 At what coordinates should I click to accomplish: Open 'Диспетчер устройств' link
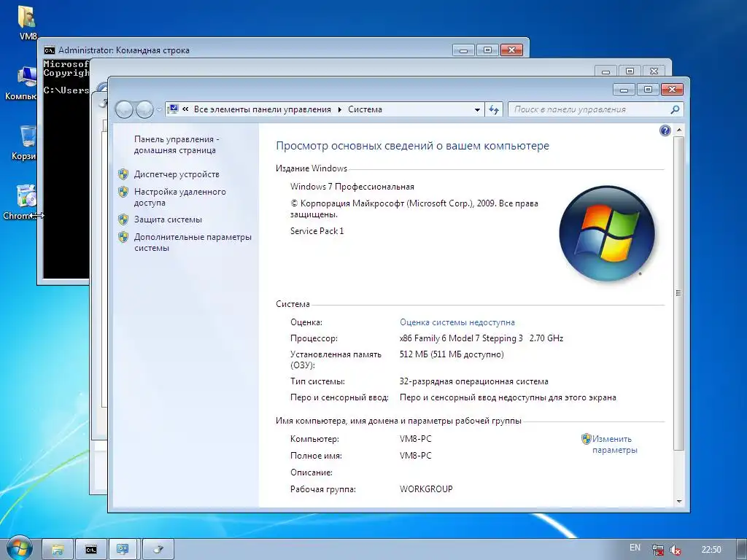click(x=177, y=174)
